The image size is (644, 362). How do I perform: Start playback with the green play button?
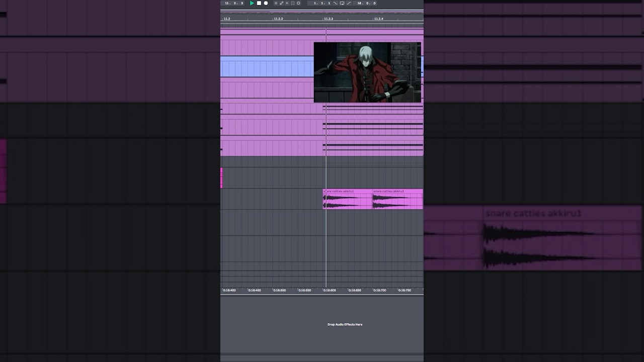pos(252,3)
